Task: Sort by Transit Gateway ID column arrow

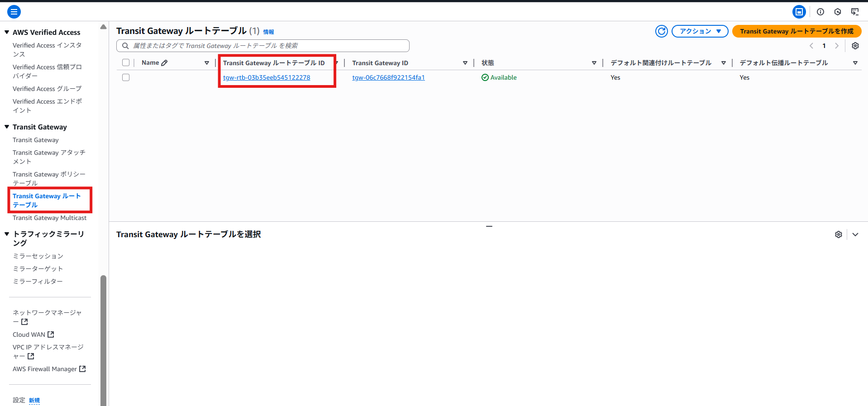Action: click(x=465, y=63)
